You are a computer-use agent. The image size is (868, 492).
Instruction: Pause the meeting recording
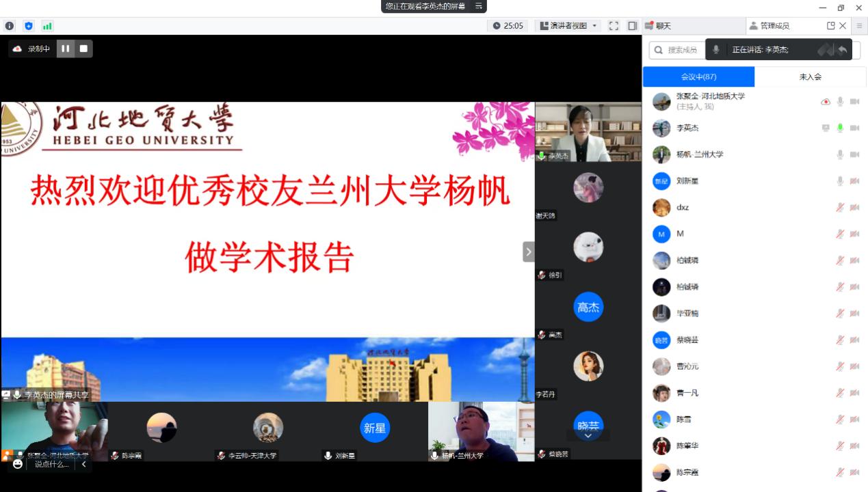[x=66, y=49]
